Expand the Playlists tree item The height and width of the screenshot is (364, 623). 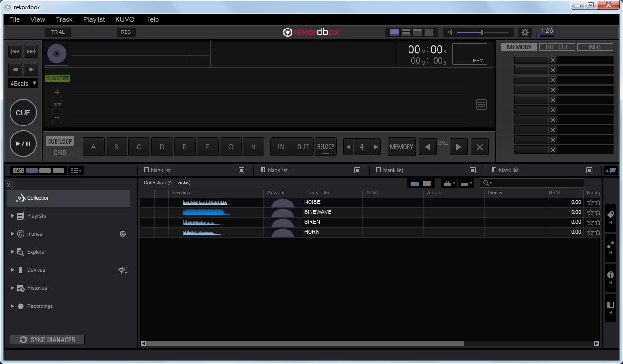click(12, 216)
